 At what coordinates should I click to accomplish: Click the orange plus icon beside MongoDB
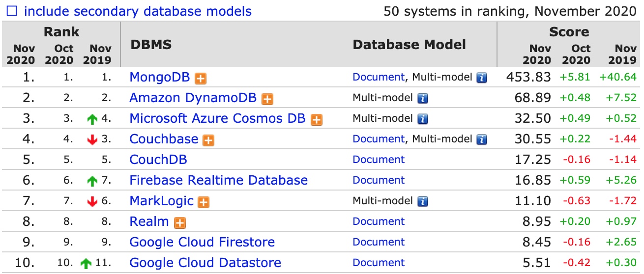pos(200,78)
